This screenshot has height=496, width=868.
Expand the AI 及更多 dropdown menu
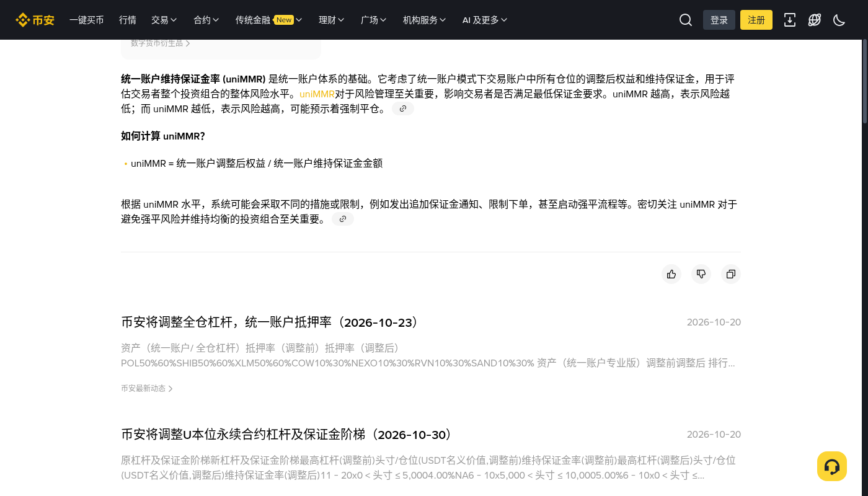coord(485,20)
